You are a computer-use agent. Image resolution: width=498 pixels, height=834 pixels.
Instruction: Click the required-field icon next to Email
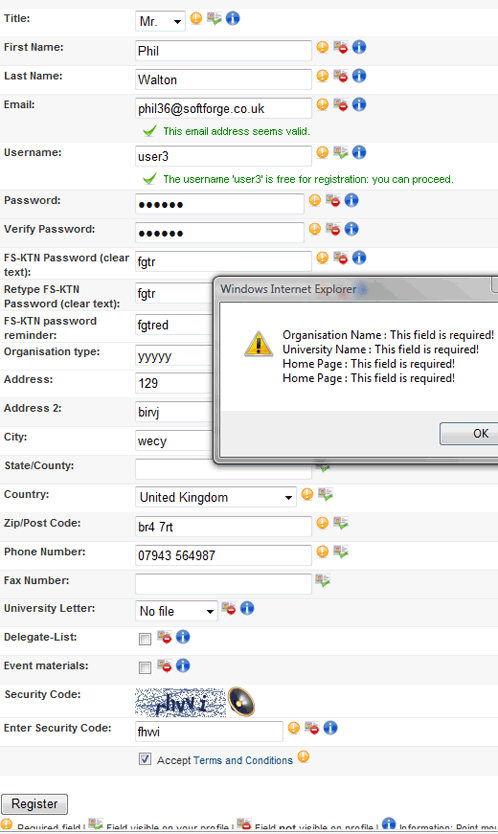[322, 104]
